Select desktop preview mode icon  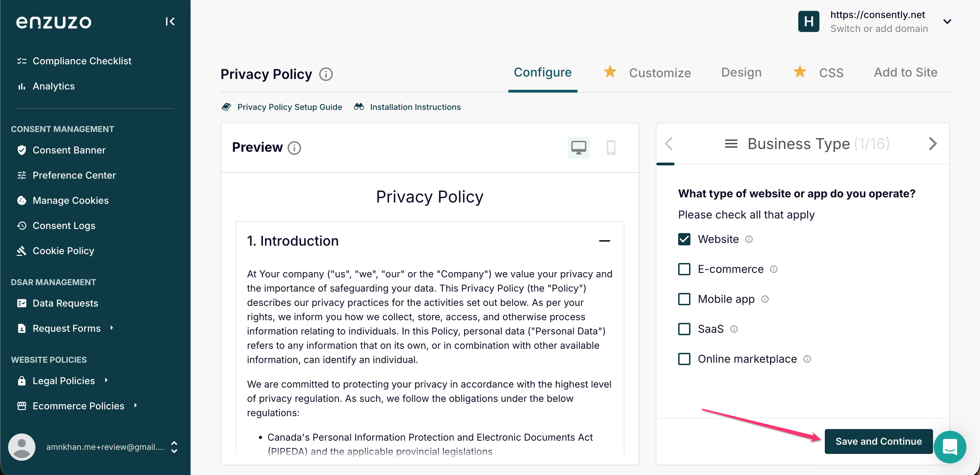(578, 147)
